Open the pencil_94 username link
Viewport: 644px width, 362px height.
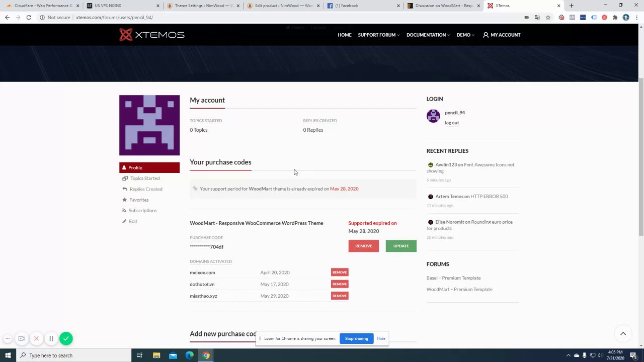455,113
